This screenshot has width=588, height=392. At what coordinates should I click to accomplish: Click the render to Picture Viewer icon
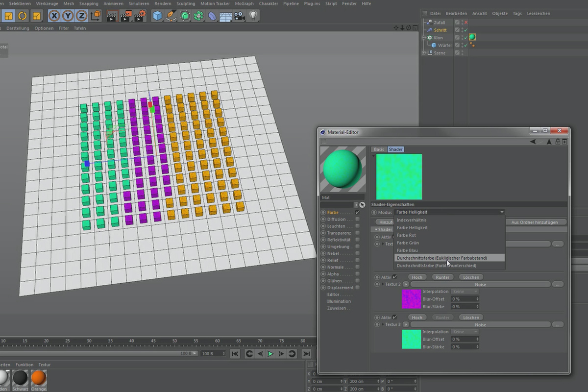pyautogui.click(x=125, y=15)
